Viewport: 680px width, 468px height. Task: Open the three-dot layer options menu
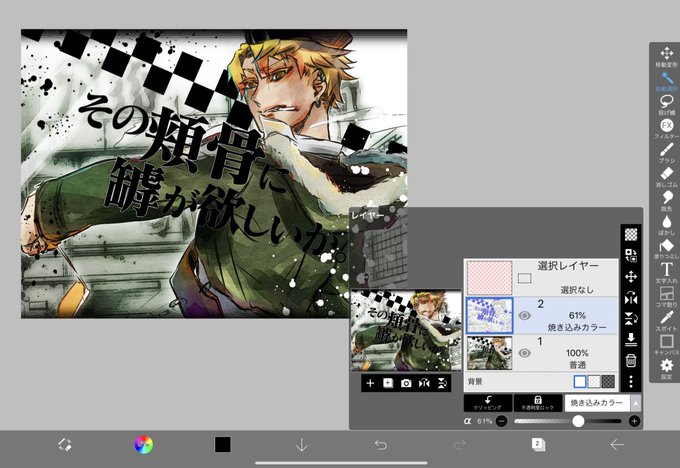click(631, 381)
